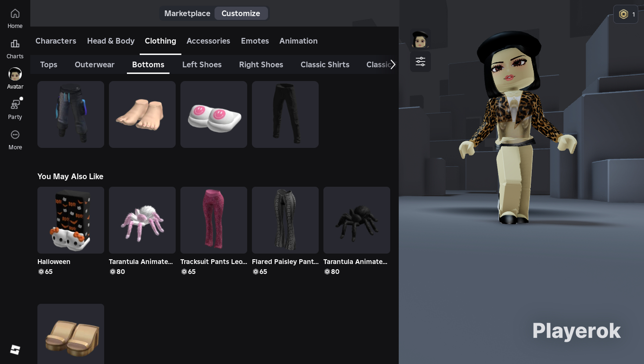Open the Animation tab

[x=298, y=41]
